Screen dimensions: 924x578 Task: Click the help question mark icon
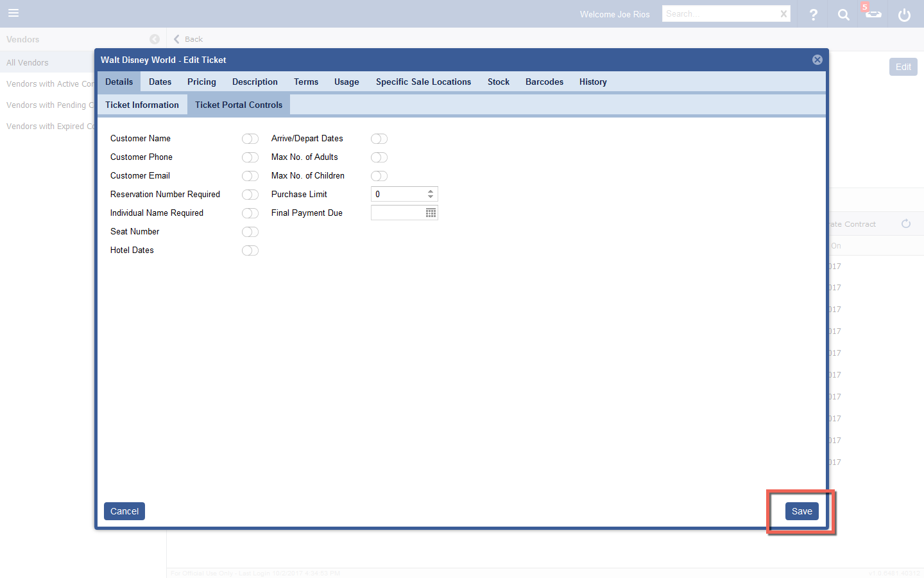813,14
